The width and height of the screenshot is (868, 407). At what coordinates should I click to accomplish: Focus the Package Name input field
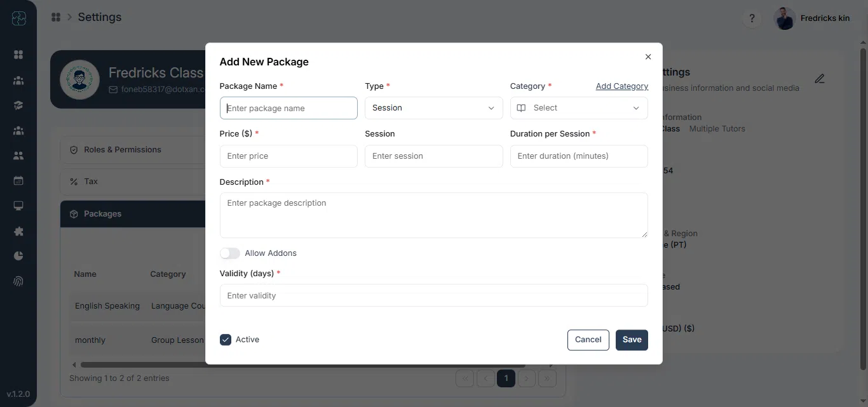click(288, 108)
